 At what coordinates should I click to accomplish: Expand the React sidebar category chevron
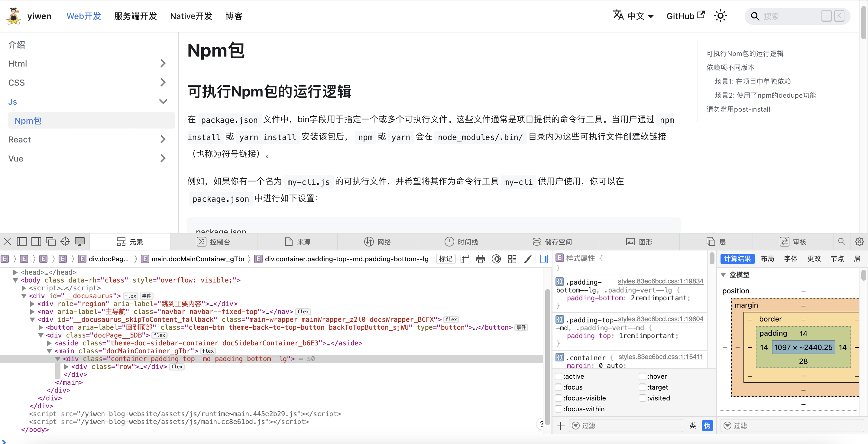(163, 139)
